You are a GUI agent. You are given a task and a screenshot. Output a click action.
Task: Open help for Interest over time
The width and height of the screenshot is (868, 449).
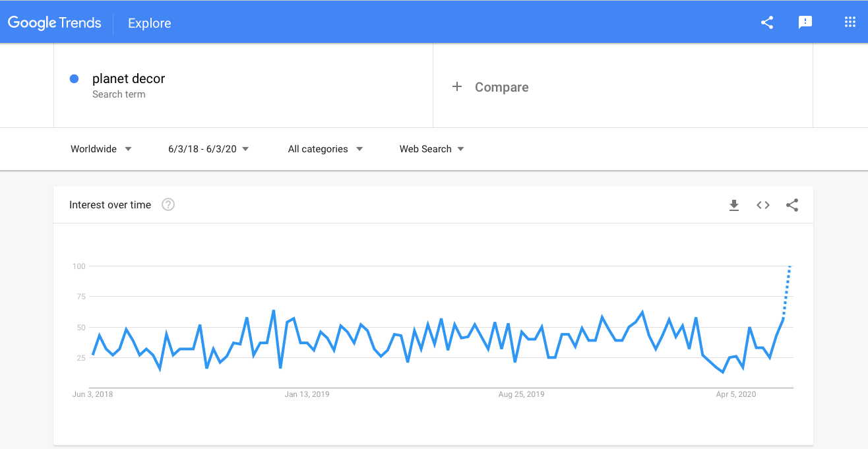coord(168,205)
